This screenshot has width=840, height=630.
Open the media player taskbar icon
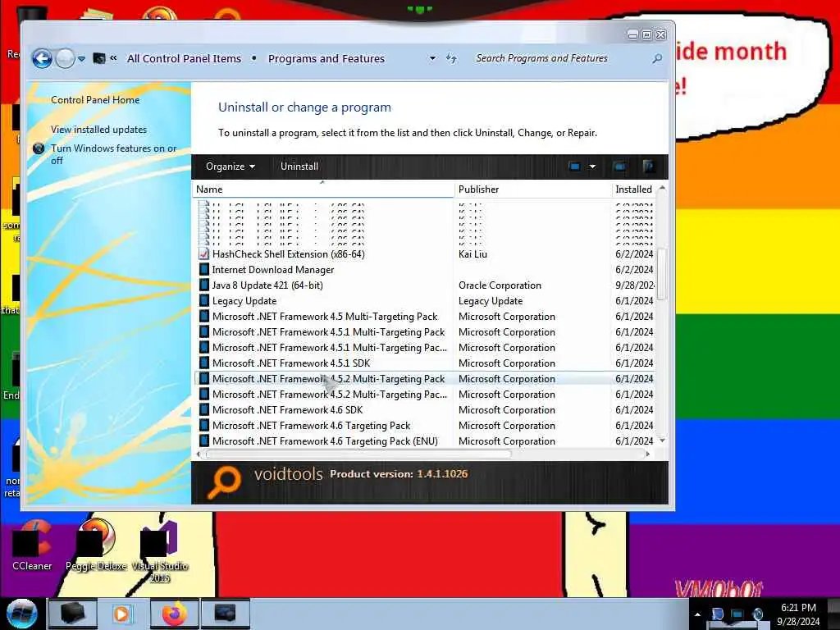coord(123,614)
